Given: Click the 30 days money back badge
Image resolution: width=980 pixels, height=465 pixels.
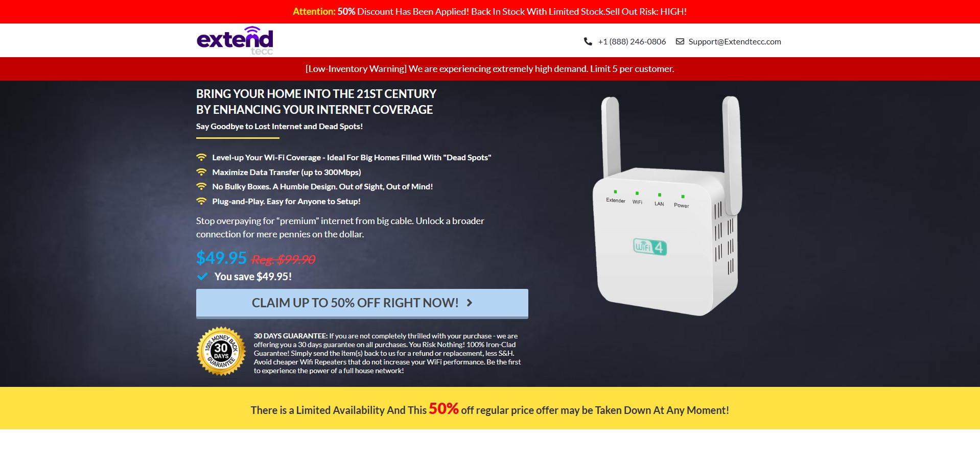Looking at the screenshot, I should click(x=221, y=352).
